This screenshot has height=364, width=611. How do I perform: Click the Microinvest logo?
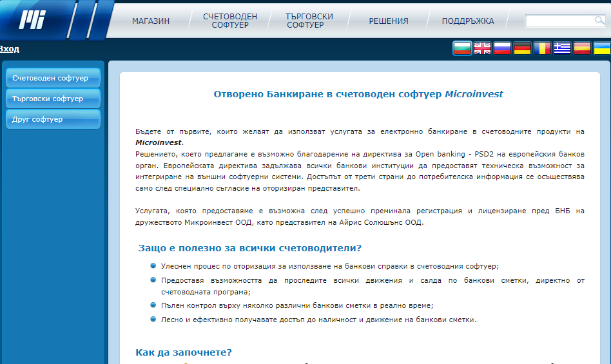click(32, 20)
